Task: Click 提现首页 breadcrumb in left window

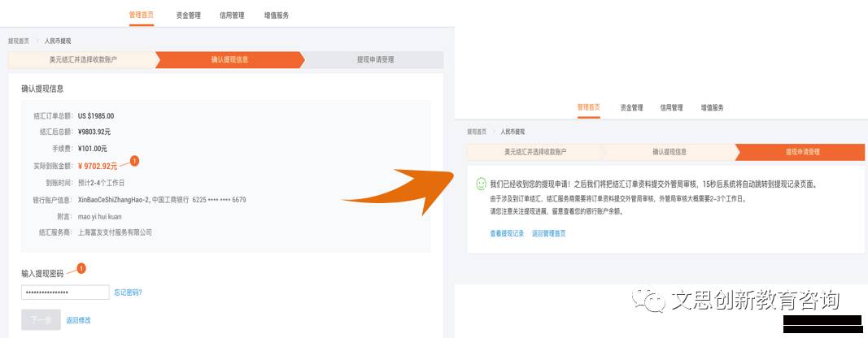Action: (x=19, y=41)
